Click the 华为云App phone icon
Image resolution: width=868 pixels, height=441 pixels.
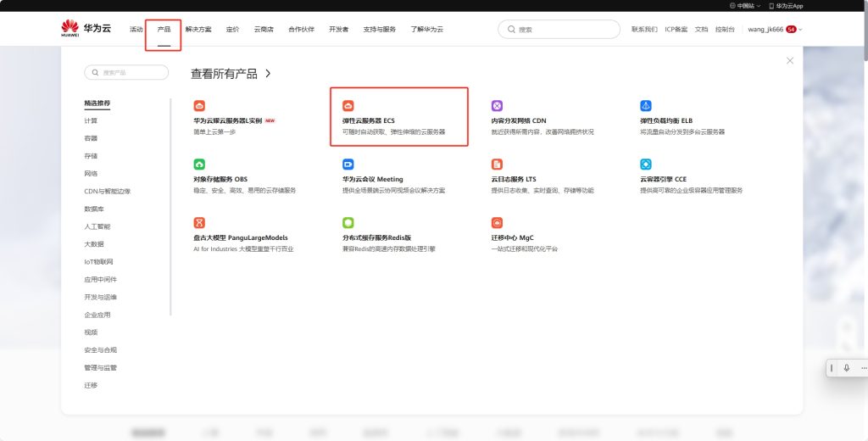(771, 6)
